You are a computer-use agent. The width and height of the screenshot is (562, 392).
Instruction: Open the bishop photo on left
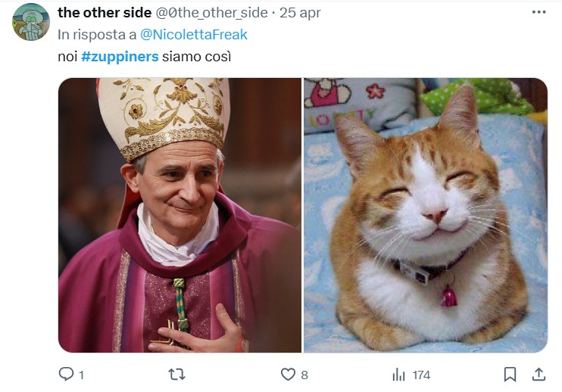[x=180, y=216]
